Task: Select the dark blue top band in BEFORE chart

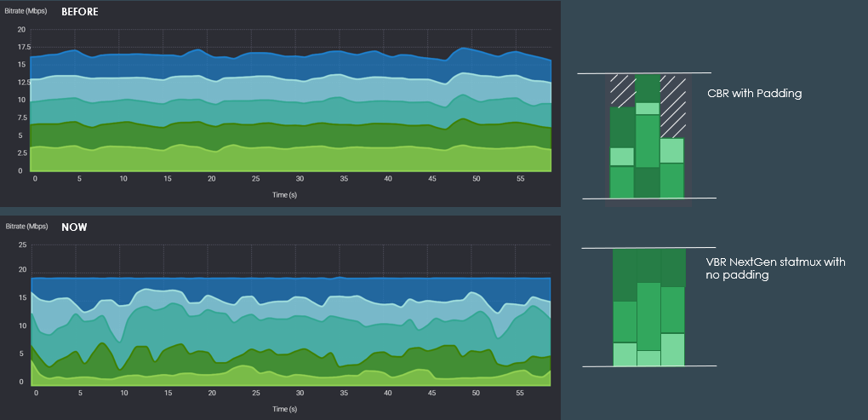Action: (255, 65)
